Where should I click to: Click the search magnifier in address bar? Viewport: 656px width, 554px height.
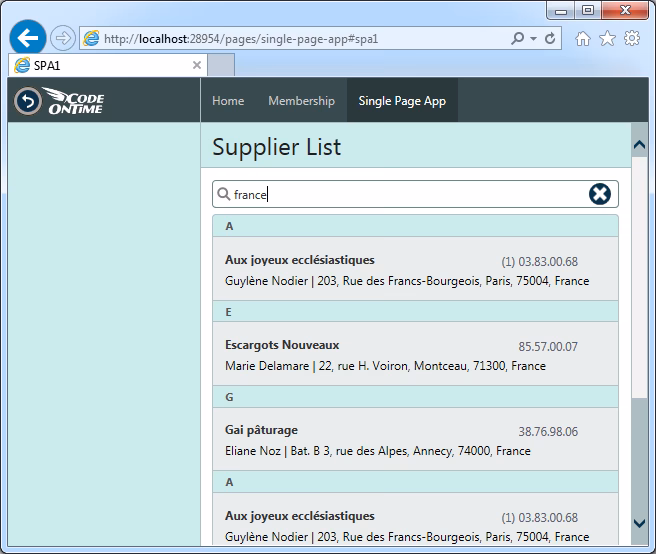517,38
